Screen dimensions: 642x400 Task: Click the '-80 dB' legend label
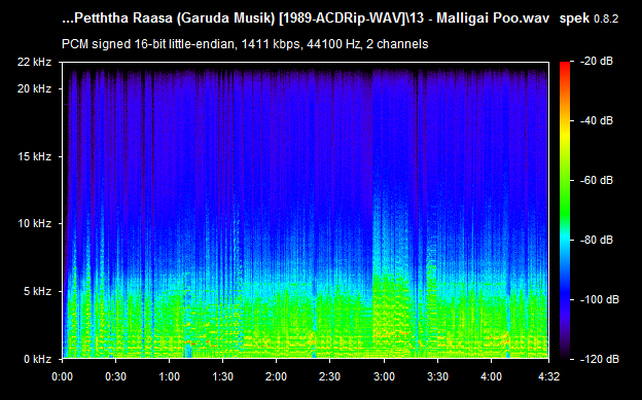(x=597, y=240)
